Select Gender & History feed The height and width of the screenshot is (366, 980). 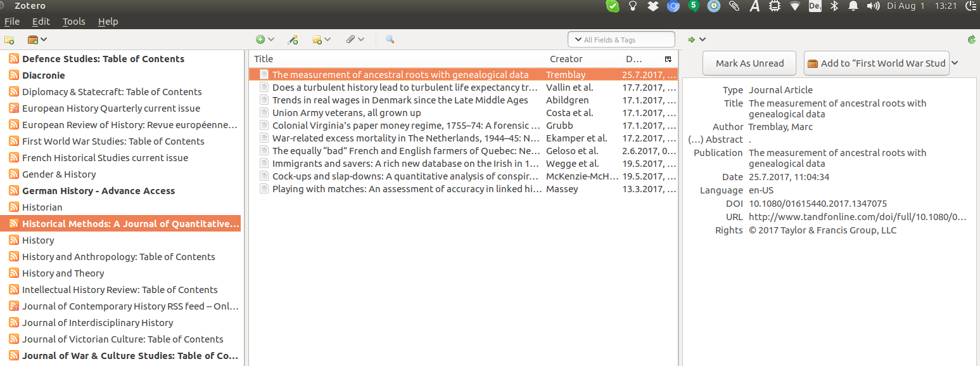120,174
